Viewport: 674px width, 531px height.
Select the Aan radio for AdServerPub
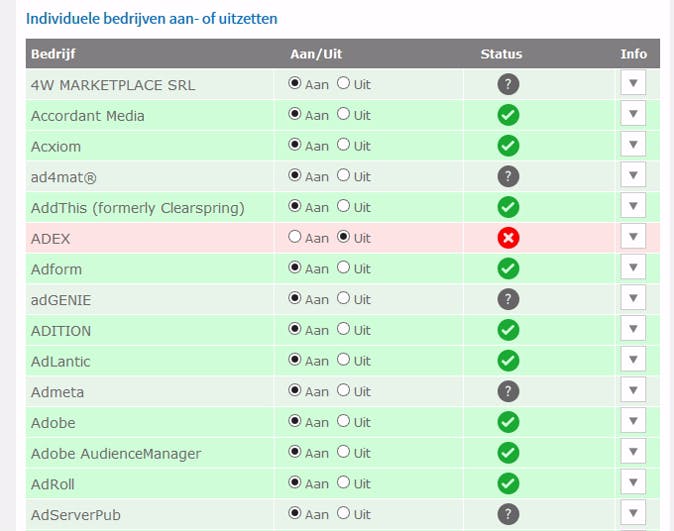[294, 513]
